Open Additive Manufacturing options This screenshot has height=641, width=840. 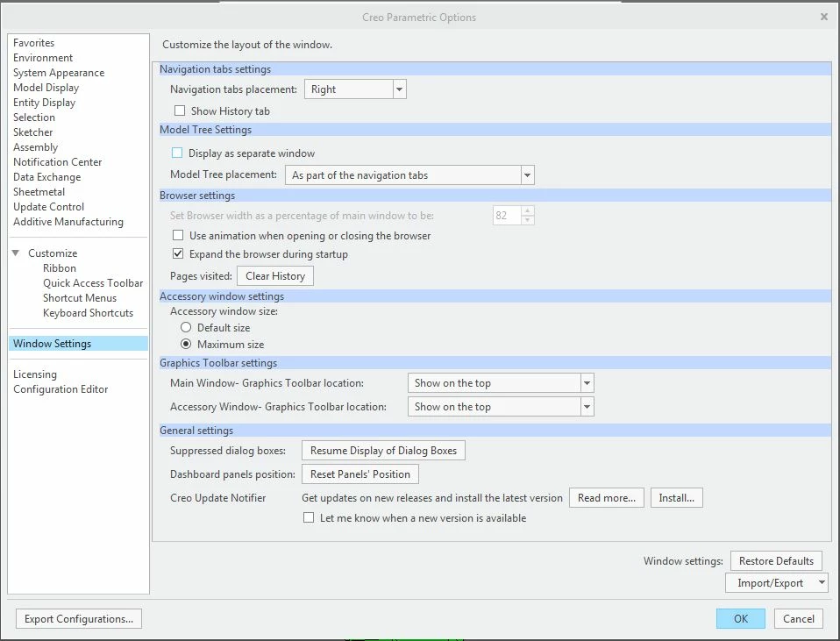tap(68, 222)
